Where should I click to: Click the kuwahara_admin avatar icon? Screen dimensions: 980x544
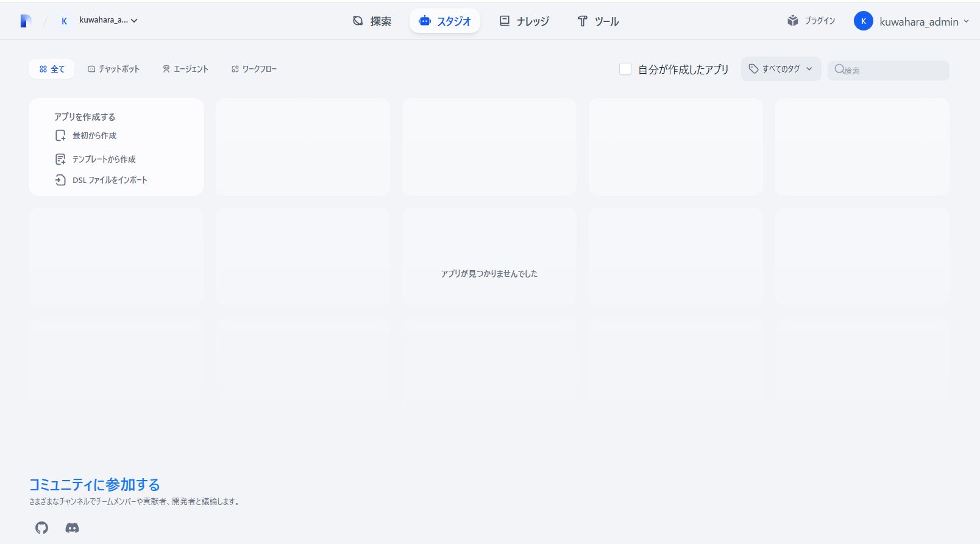pyautogui.click(x=863, y=21)
